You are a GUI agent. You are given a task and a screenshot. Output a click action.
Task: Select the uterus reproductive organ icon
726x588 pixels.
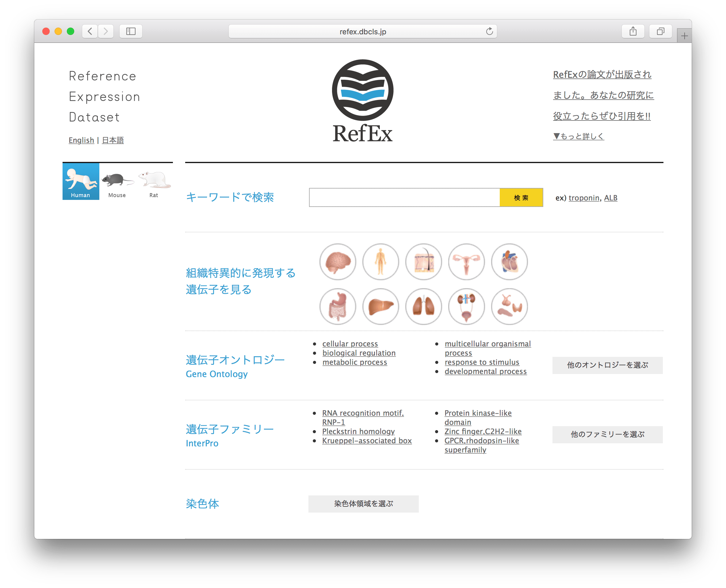466,262
